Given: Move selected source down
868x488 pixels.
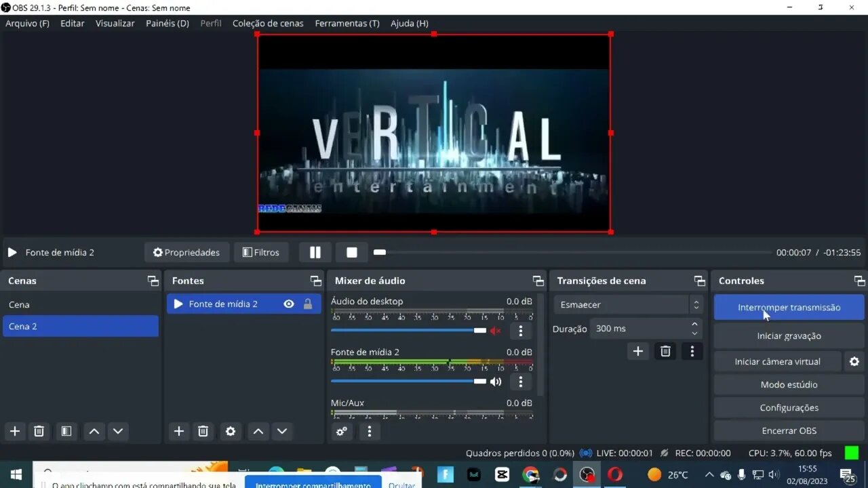Looking at the screenshot, I should pyautogui.click(x=282, y=431).
